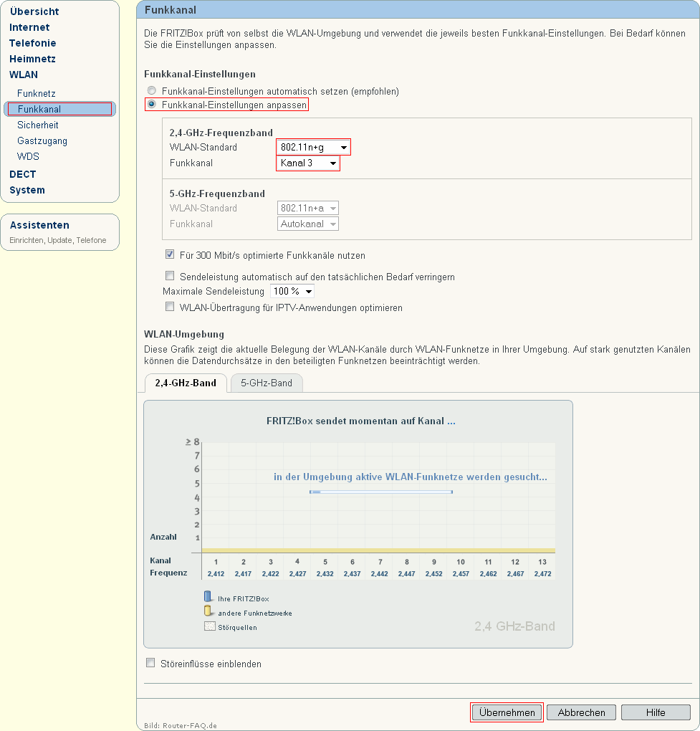
Task: Open 2,4-GHz WLAN-Standard dropdown 802.11n+g
Action: (x=313, y=148)
